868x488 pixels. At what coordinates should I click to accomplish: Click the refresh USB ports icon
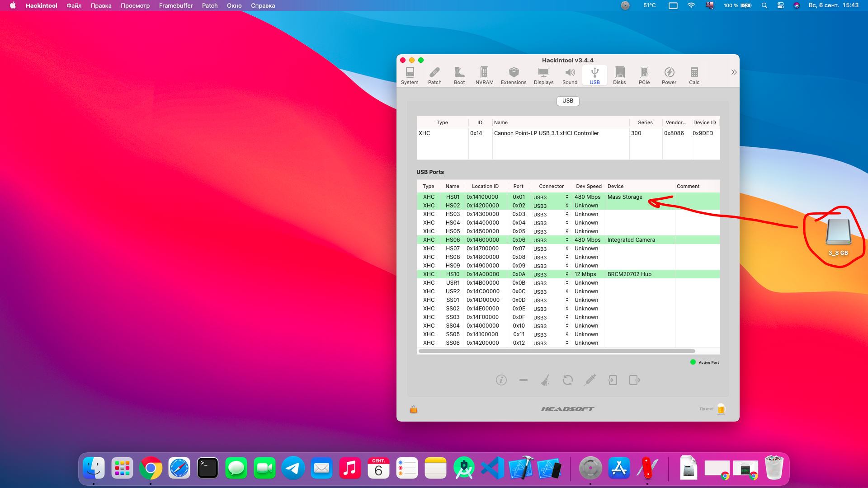tap(568, 380)
